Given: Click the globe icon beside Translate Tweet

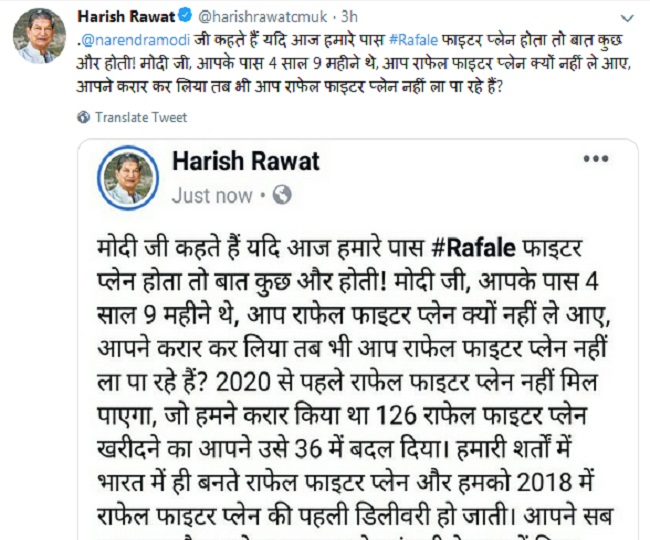Looking at the screenshot, I should click(83, 117).
